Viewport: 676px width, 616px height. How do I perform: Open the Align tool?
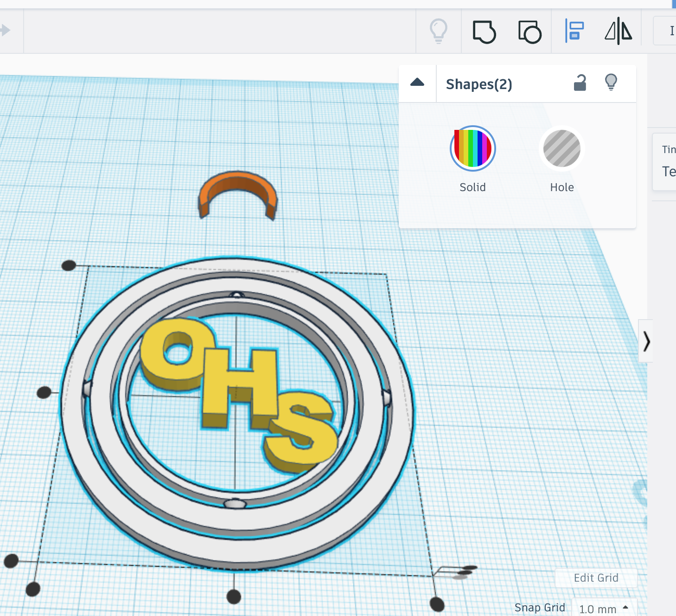574,31
